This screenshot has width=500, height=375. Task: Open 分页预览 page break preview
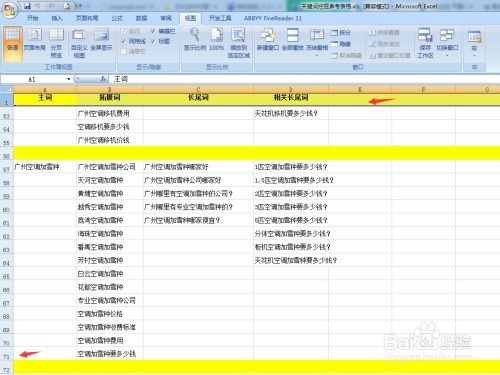tap(56, 44)
